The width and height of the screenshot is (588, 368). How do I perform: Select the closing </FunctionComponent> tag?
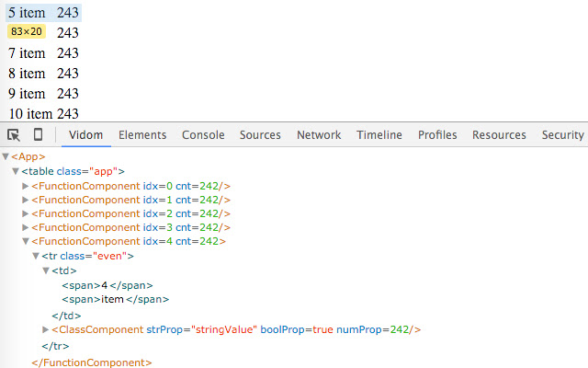pyautogui.click(x=92, y=362)
